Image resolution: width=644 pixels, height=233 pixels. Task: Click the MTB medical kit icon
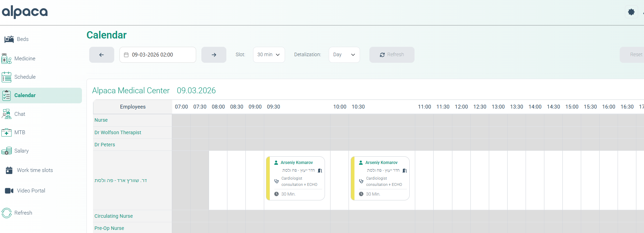tap(7, 132)
